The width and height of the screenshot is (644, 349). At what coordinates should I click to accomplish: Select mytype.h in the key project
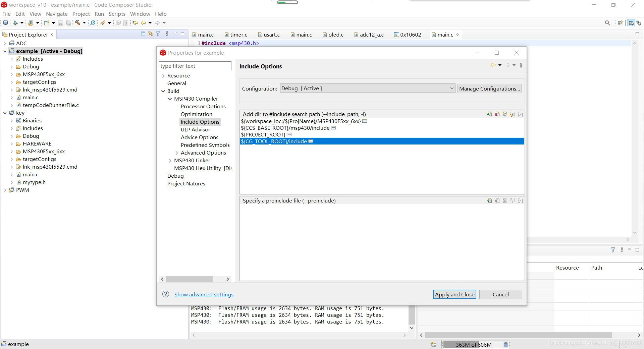(x=34, y=182)
